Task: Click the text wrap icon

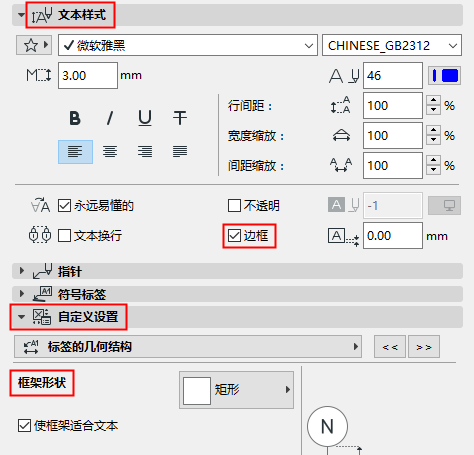Action: (x=40, y=235)
